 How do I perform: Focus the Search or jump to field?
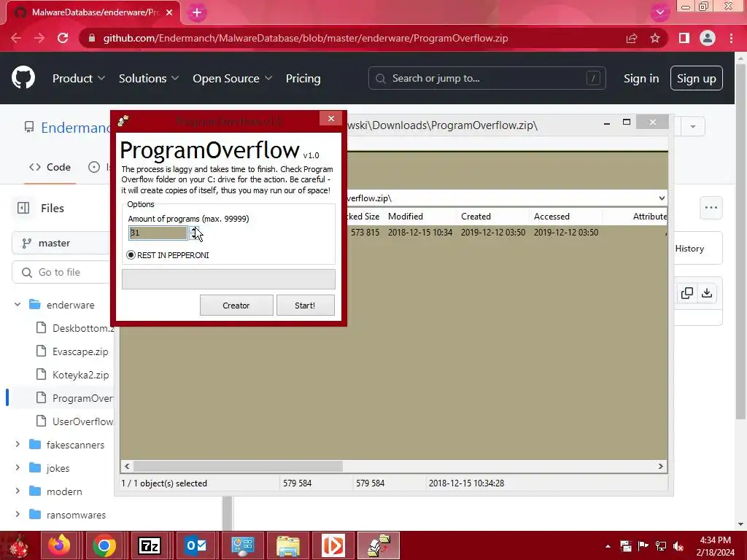click(487, 78)
